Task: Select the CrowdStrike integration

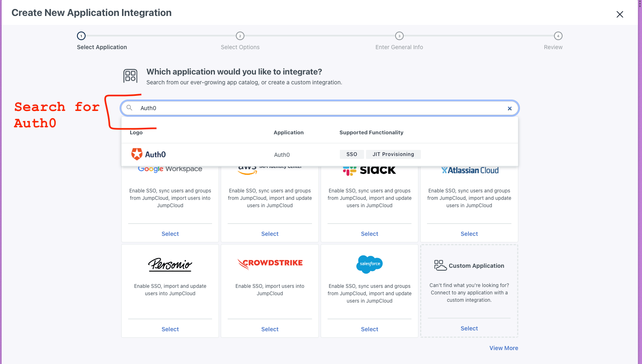Action: 270,329
